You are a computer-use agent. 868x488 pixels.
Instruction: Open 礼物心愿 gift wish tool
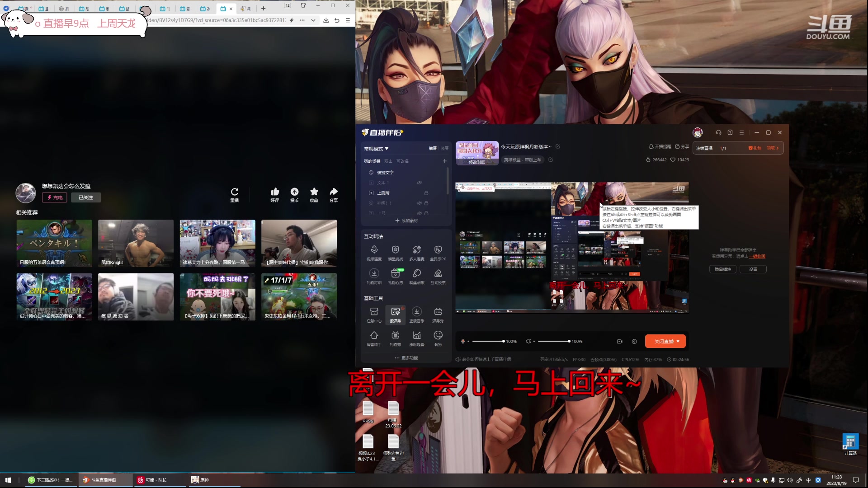pos(395,277)
